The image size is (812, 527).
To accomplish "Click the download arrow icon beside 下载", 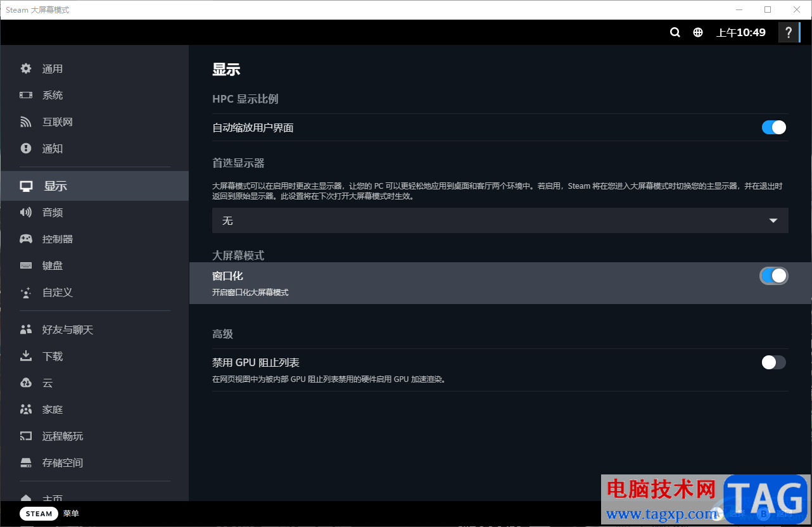I will (x=26, y=356).
